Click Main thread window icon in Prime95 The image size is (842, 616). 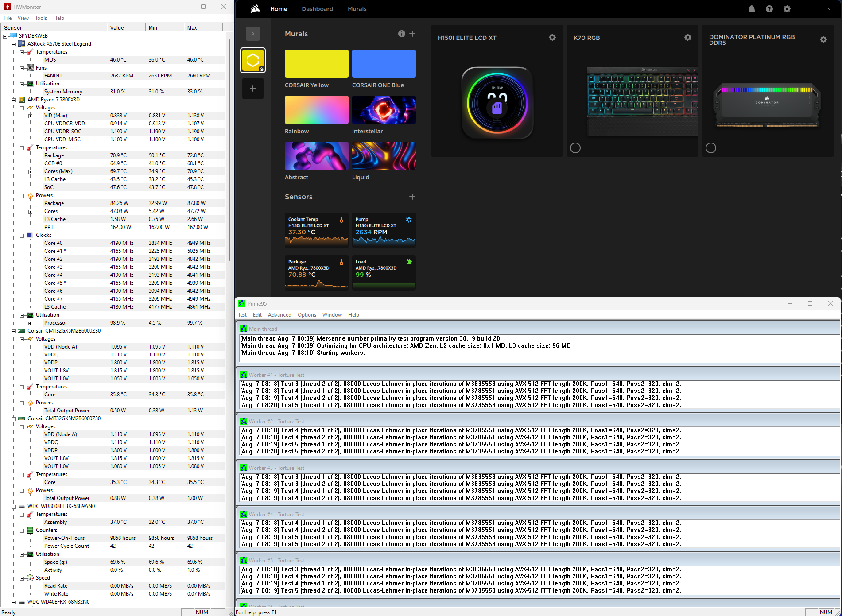[244, 329]
